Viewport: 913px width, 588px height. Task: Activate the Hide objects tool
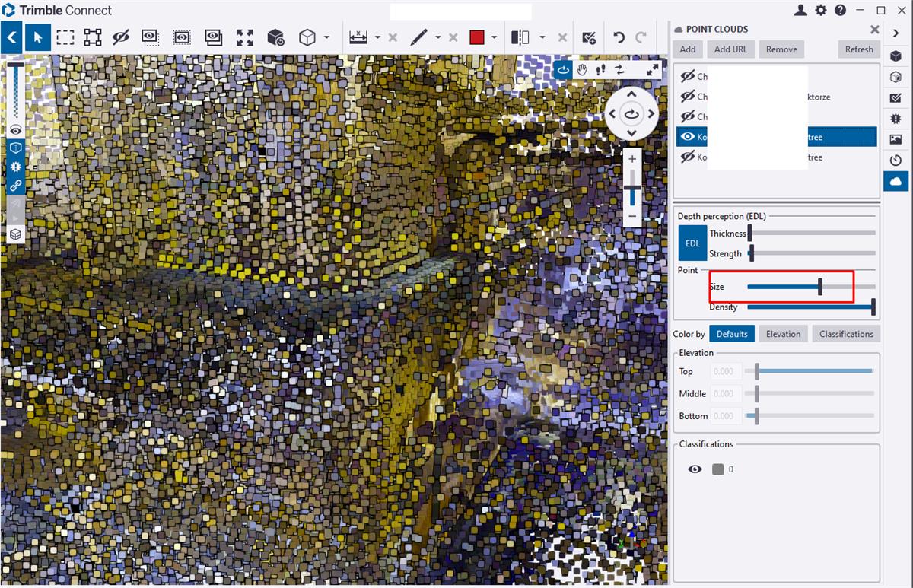click(122, 37)
